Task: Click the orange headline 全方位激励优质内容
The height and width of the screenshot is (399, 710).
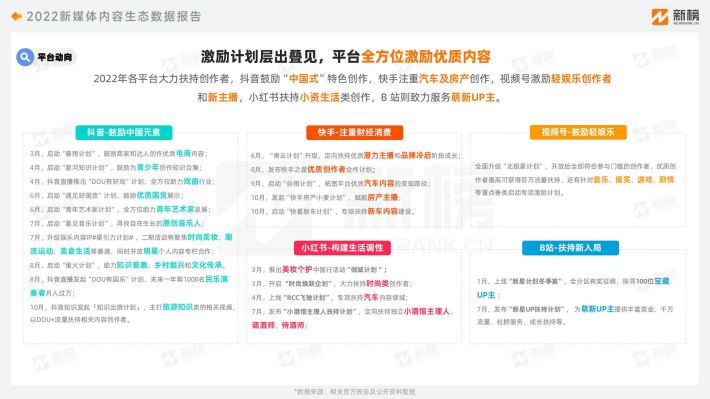Action: (x=426, y=57)
